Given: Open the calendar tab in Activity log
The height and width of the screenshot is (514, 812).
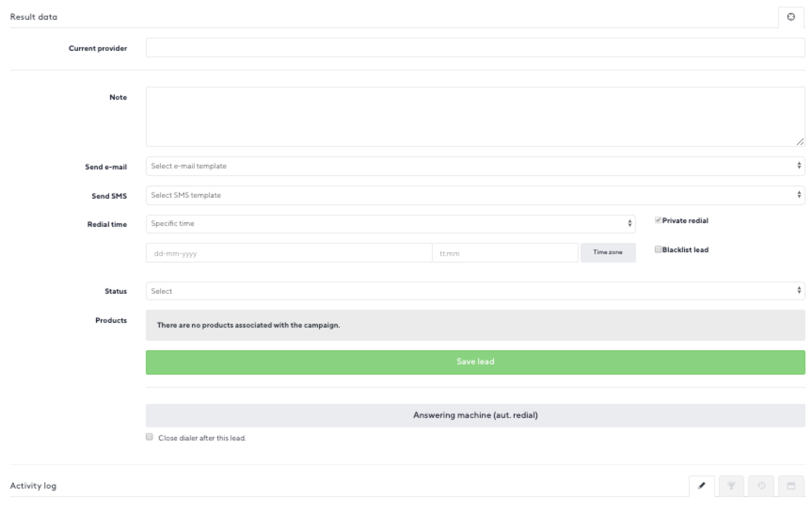Looking at the screenshot, I should pos(791,486).
